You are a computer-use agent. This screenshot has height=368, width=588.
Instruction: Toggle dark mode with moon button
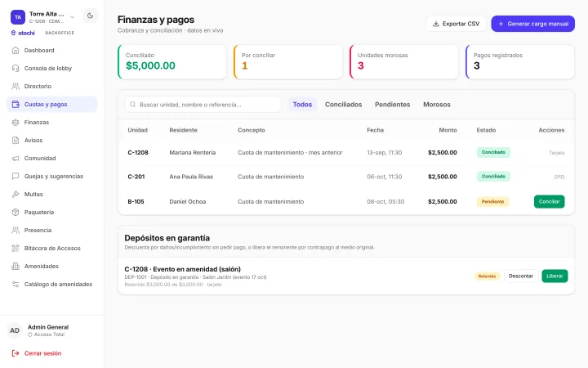[x=90, y=16]
